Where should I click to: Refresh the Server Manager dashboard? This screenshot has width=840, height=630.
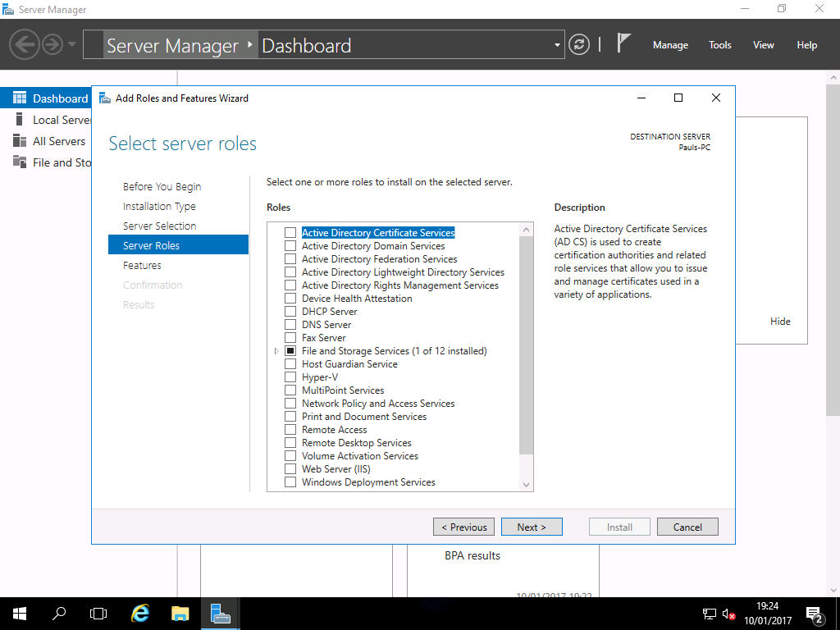(579, 44)
